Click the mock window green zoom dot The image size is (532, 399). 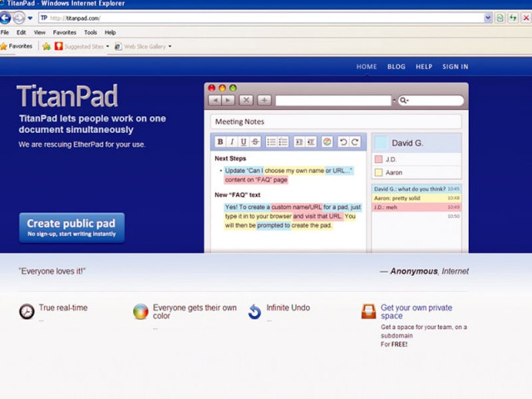pyautogui.click(x=233, y=88)
